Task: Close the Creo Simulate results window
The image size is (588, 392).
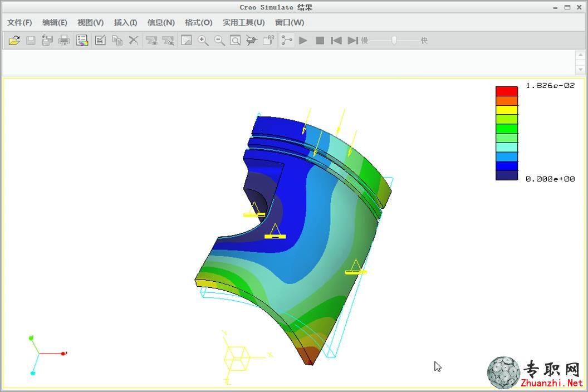Action: click(580, 7)
